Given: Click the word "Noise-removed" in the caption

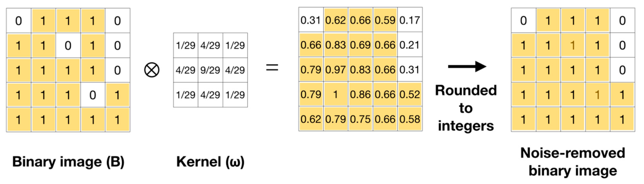Looking at the screenshot, I should click(573, 153).
